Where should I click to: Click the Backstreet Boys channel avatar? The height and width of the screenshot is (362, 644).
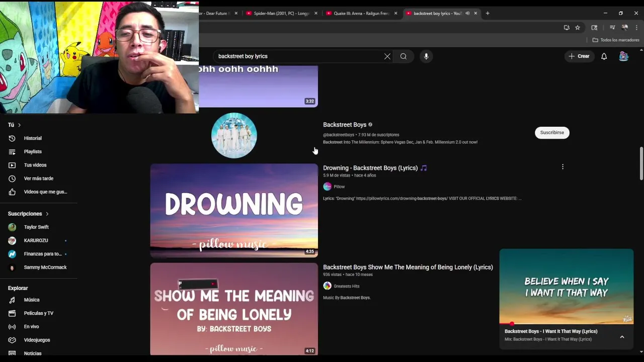point(234,135)
